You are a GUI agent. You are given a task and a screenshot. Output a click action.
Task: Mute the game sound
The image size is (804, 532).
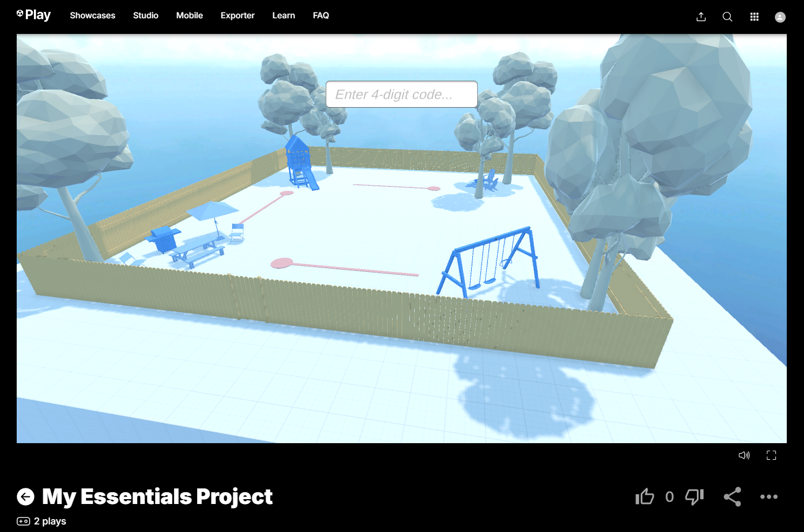click(744, 456)
